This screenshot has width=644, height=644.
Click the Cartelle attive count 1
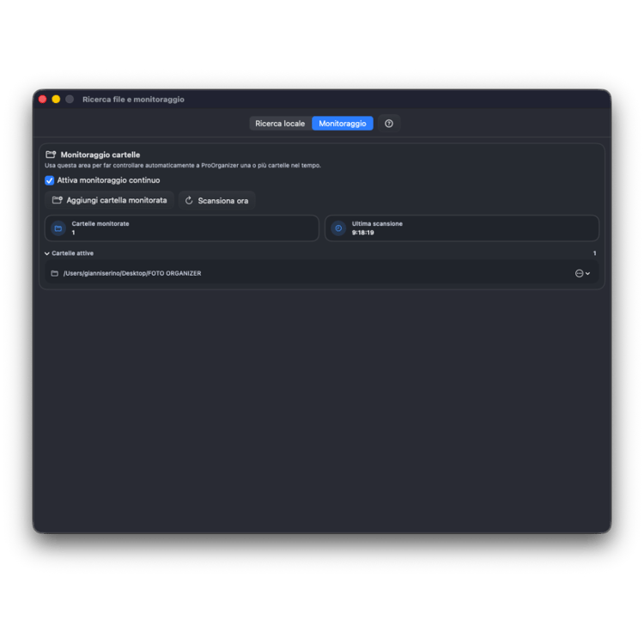pyautogui.click(x=594, y=253)
